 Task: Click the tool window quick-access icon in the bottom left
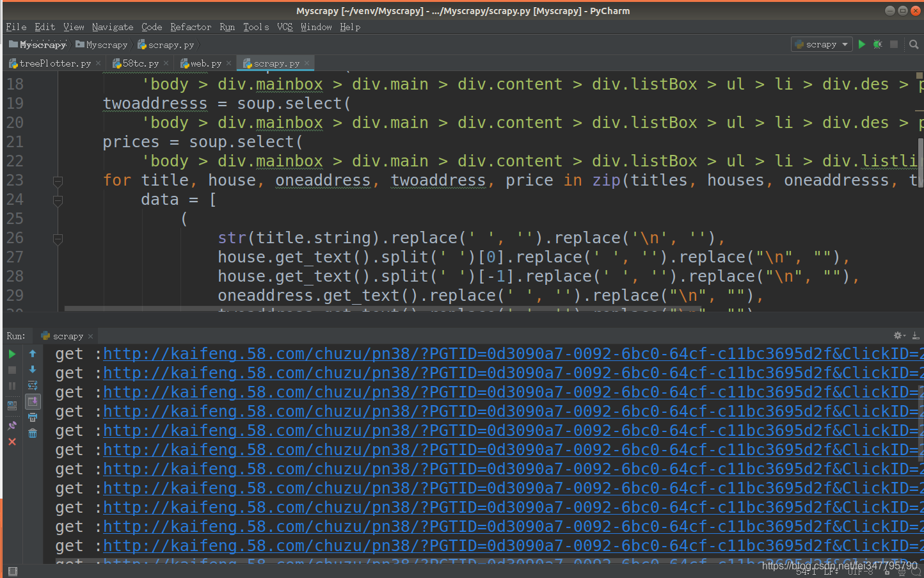pos(12,571)
